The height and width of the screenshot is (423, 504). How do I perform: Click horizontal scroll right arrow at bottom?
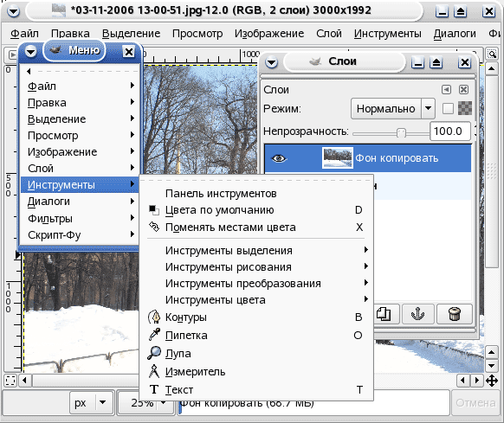tap(477, 381)
